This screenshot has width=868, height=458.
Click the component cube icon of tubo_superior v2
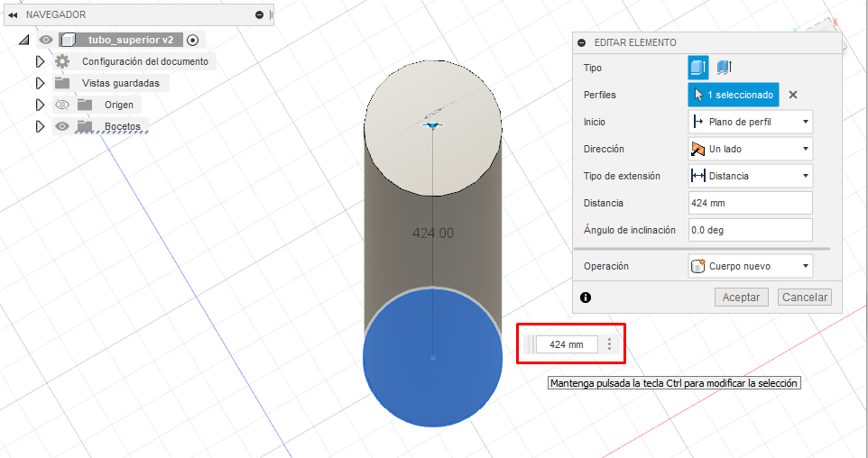point(68,40)
